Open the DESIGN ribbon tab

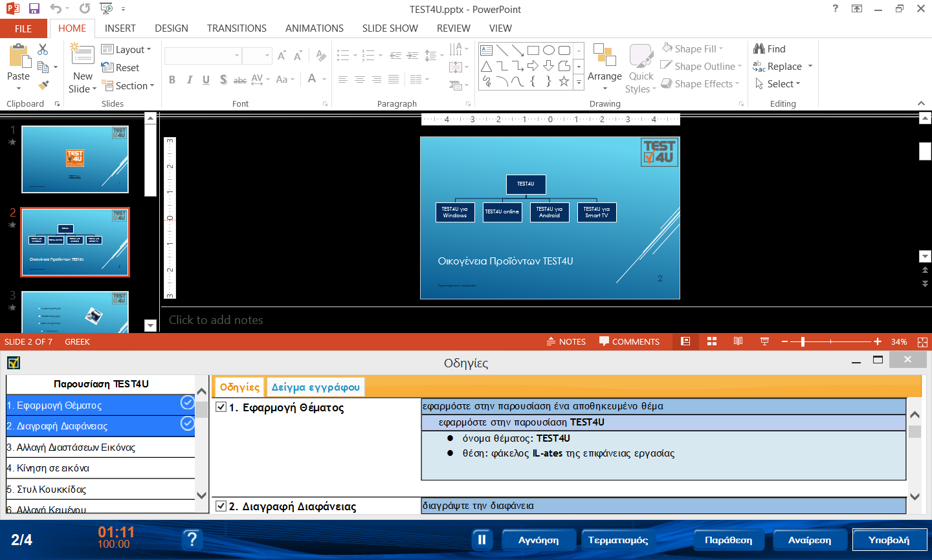point(172,28)
